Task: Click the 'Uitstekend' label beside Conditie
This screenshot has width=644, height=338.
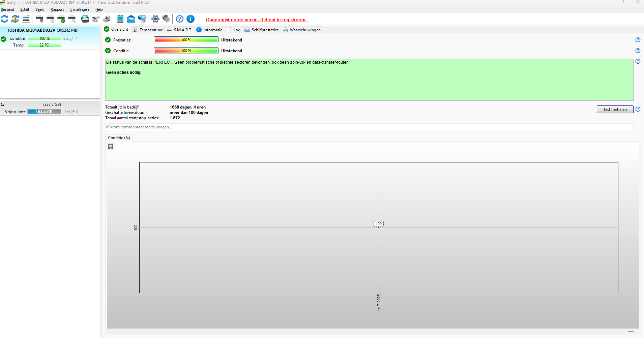Action: click(x=232, y=51)
